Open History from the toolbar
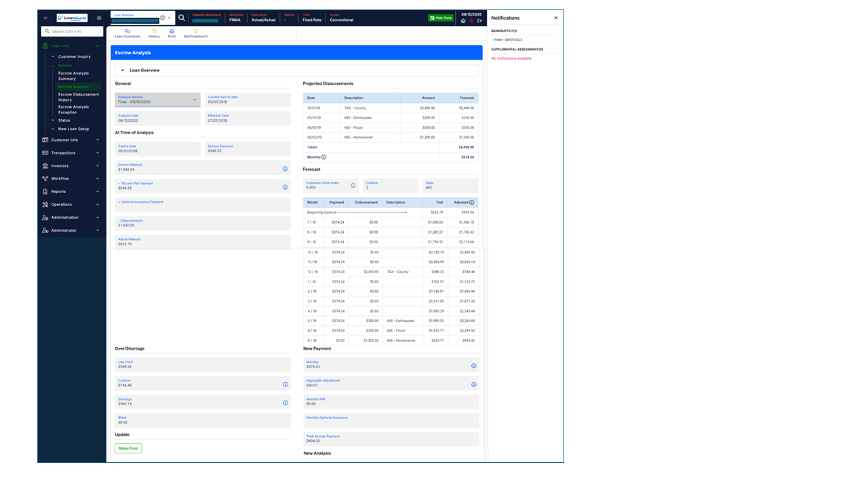868x488 pixels. [x=154, y=33]
